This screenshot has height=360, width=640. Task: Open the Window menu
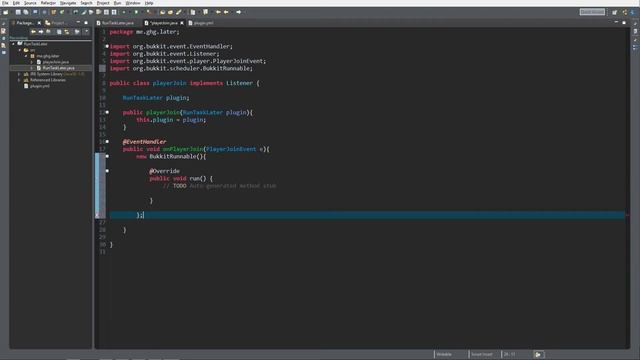click(133, 3)
